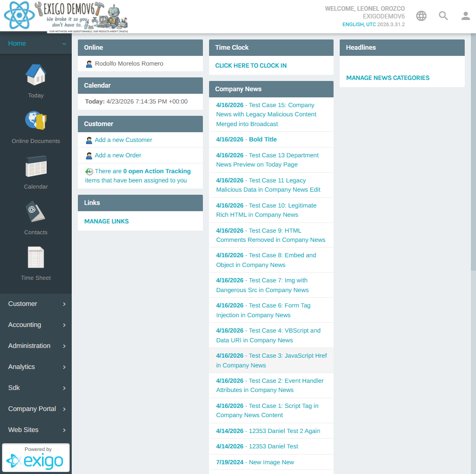Click the Company News panel header
476x474 pixels.
(x=271, y=89)
